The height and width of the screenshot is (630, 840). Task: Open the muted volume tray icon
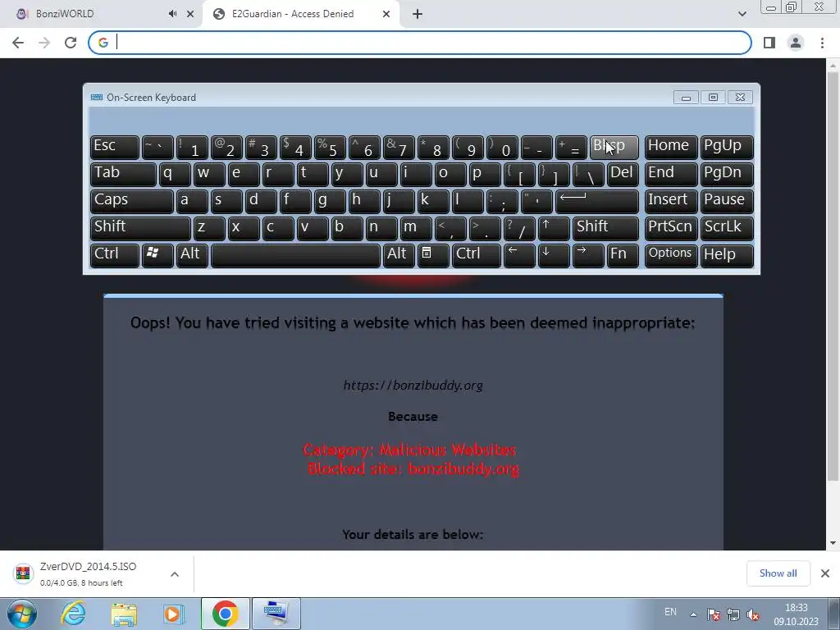753,614
